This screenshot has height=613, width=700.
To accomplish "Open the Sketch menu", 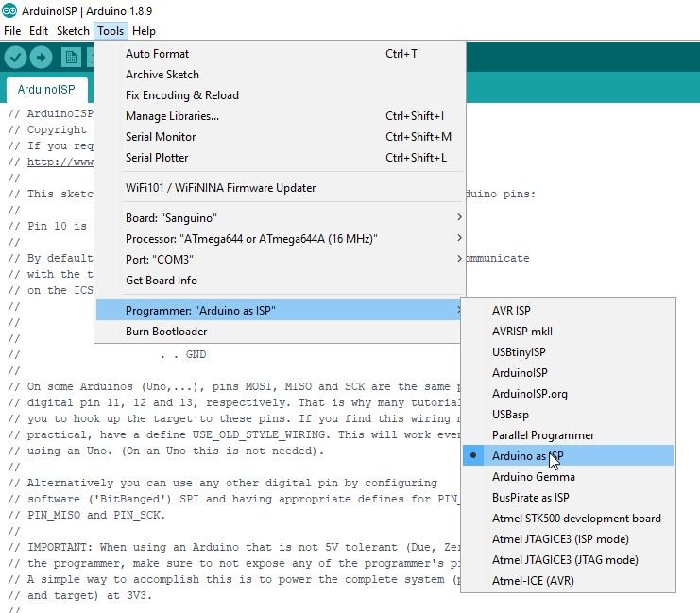I will coord(73,31).
